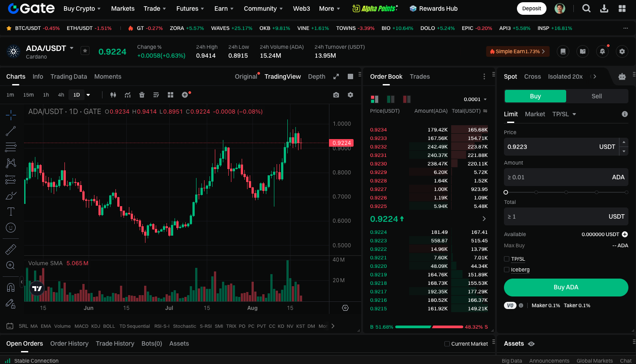The width and height of the screenshot is (636, 364).
Task: Open the trading bot robot icon
Action: click(622, 76)
